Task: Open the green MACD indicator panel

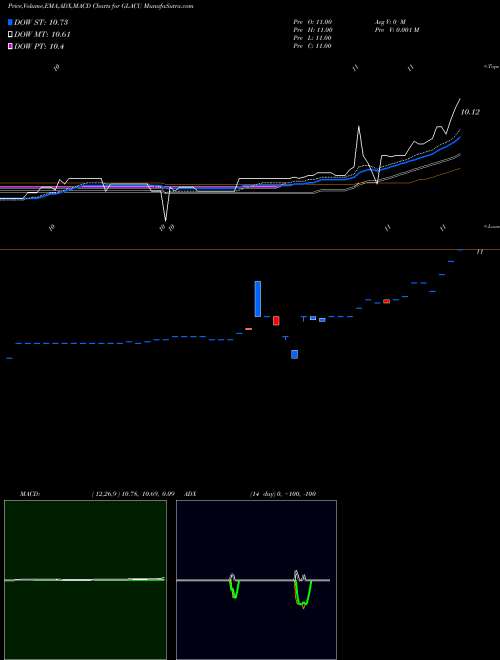Action: [85, 580]
